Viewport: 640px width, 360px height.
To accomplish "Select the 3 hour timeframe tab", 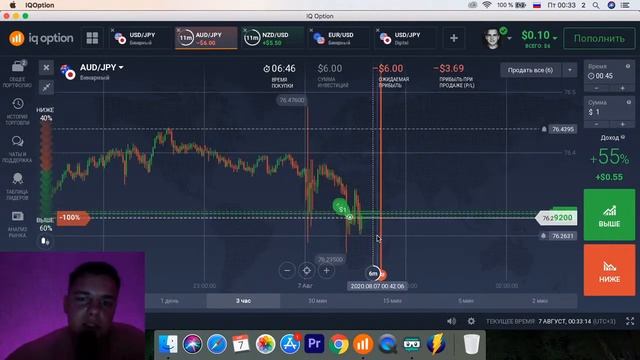I will click(x=243, y=301).
